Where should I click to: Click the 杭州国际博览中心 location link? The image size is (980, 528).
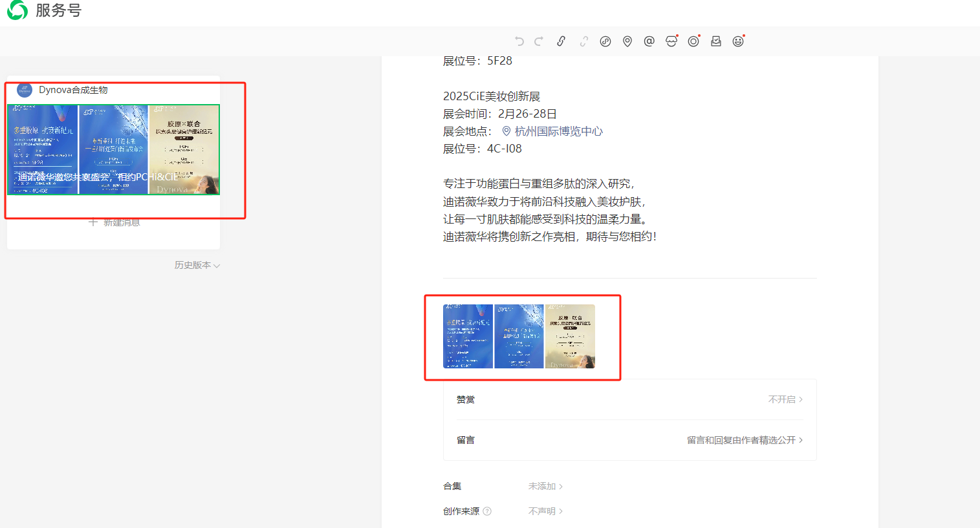[x=559, y=131]
